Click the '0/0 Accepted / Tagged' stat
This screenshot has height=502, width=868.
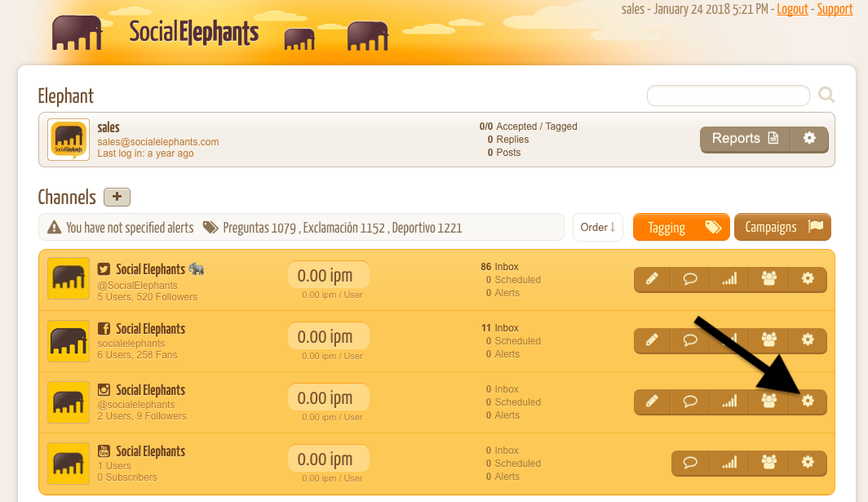528,127
